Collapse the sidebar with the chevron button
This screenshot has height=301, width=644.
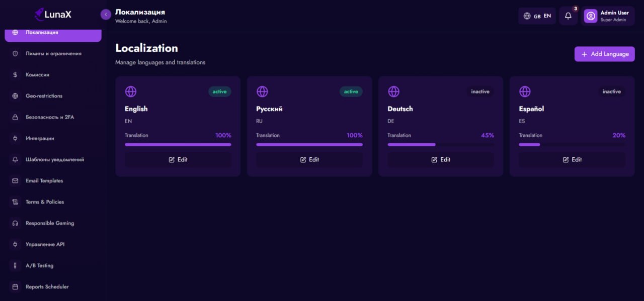point(106,15)
